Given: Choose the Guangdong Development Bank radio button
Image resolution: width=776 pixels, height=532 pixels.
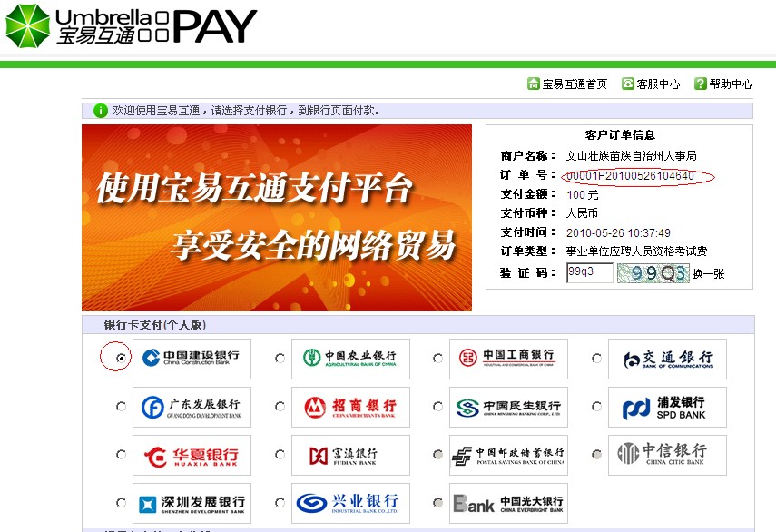Looking at the screenshot, I should [121, 407].
